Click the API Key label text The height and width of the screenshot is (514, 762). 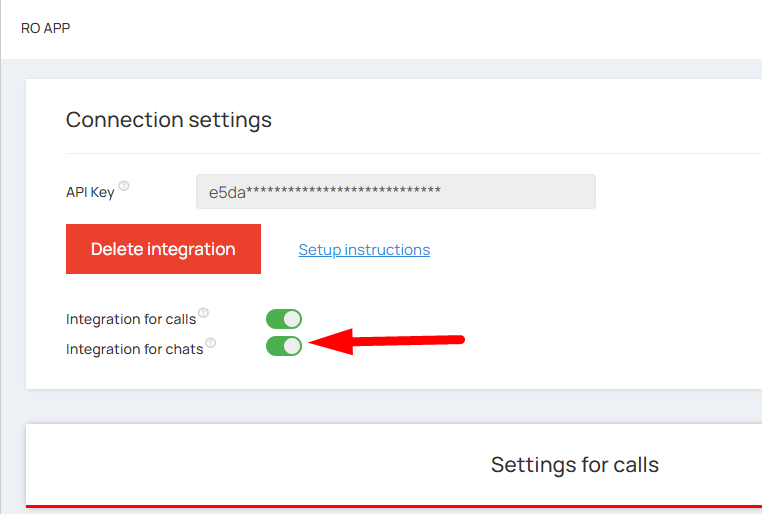pos(90,192)
